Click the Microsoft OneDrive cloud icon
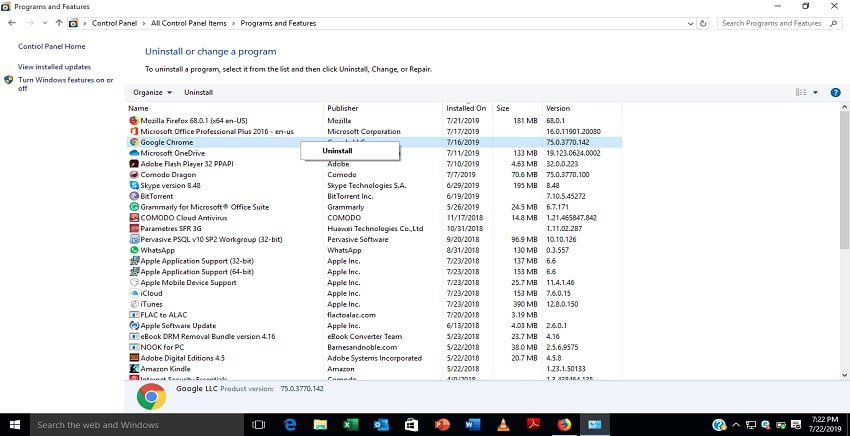This screenshot has width=850, height=436. [134, 153]
